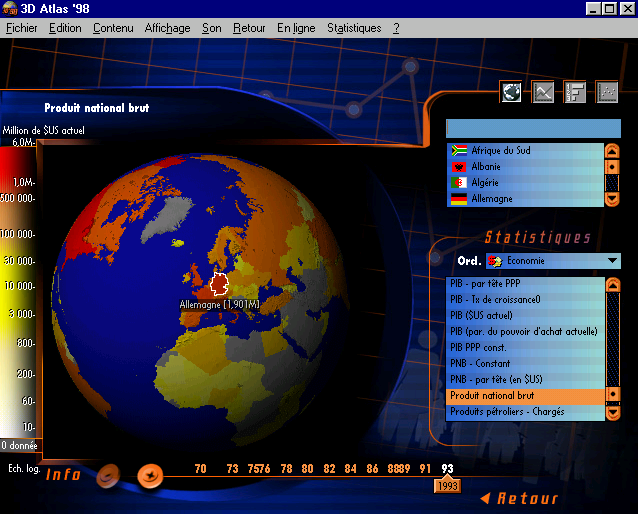Click the Retour back arrow icon
638x514 pixels.
coord(485,498)
